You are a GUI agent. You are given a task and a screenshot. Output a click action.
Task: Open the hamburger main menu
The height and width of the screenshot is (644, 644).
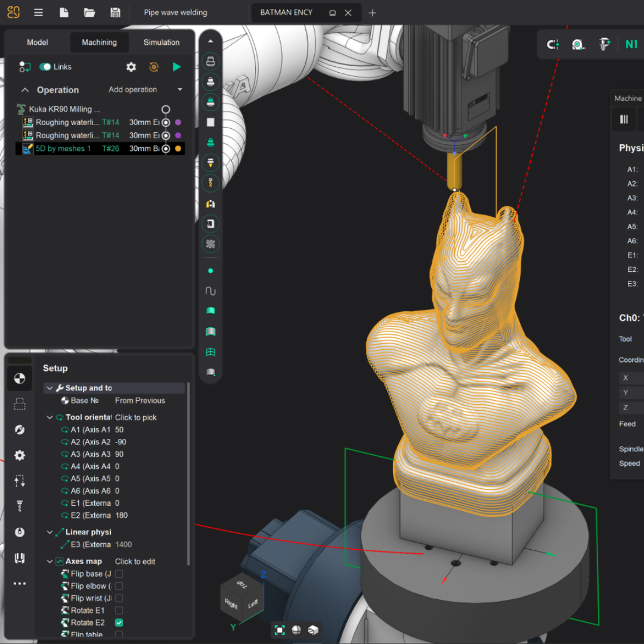coord(38,13)
